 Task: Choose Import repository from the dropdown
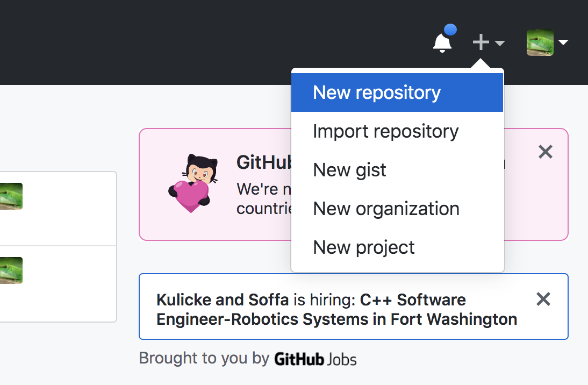pyautogui.click(x=385, y=131)
